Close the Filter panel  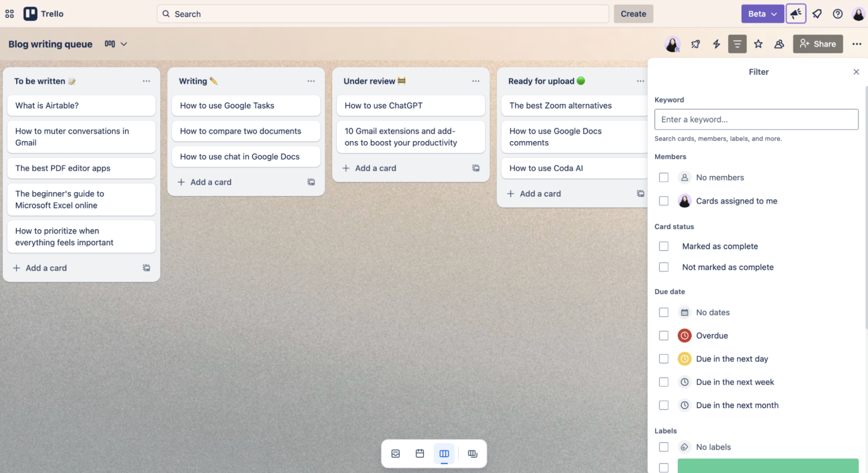[856, 72]
